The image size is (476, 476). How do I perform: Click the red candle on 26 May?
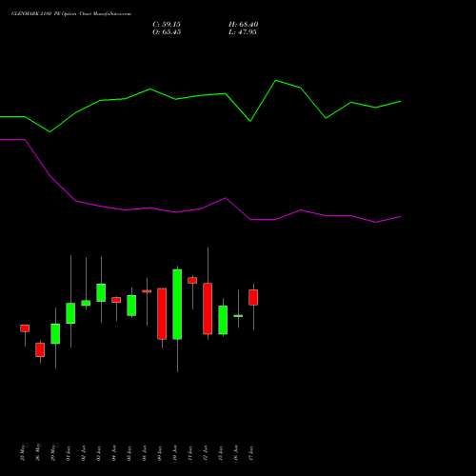[40, 349]
